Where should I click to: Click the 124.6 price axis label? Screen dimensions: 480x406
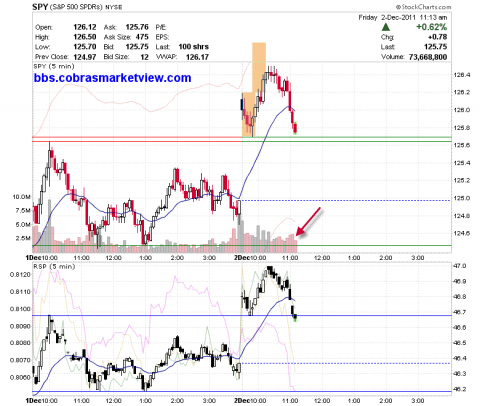[x=462, y=233]
